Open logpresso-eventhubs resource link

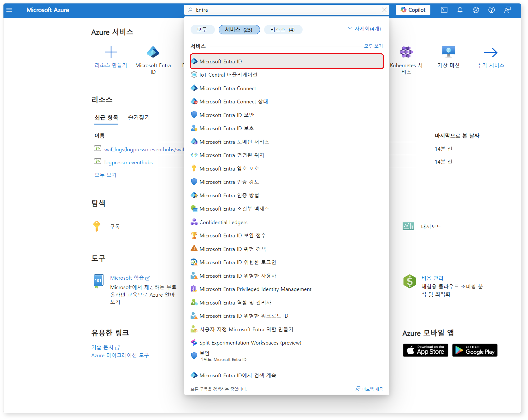pos(128,162)
